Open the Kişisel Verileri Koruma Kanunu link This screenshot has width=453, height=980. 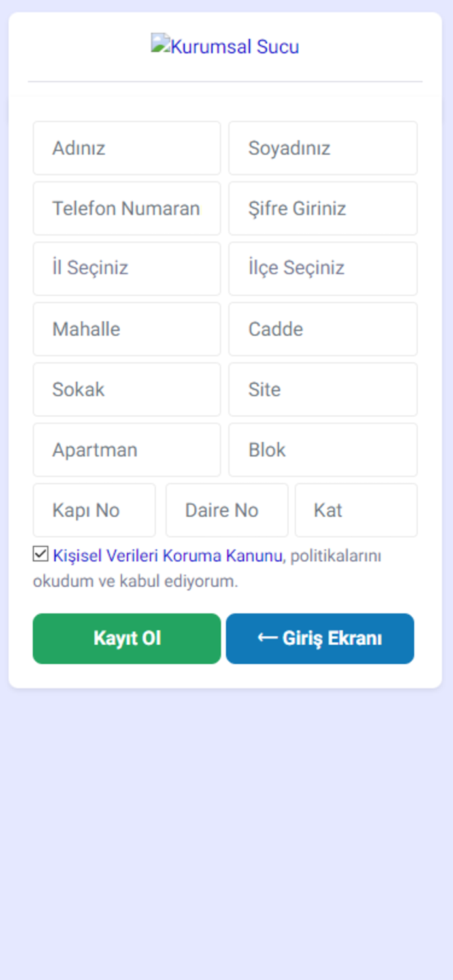click(165, 555)
